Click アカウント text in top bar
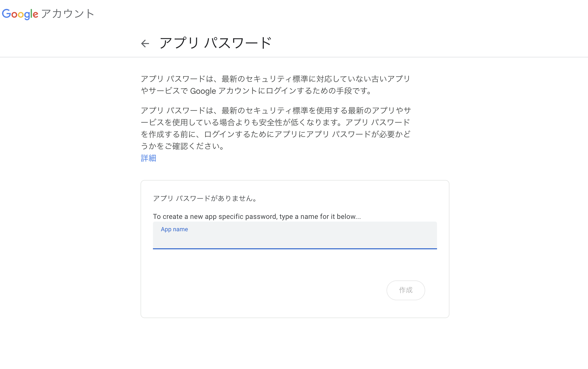Viewport: 588px width, 369px height. [x=69, y=14]
